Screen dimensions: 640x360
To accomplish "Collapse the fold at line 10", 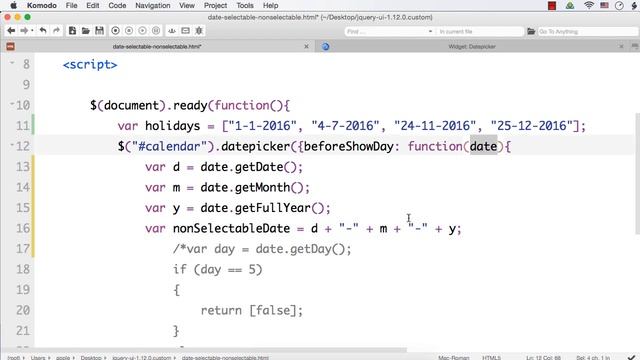I will click(12, 104).
